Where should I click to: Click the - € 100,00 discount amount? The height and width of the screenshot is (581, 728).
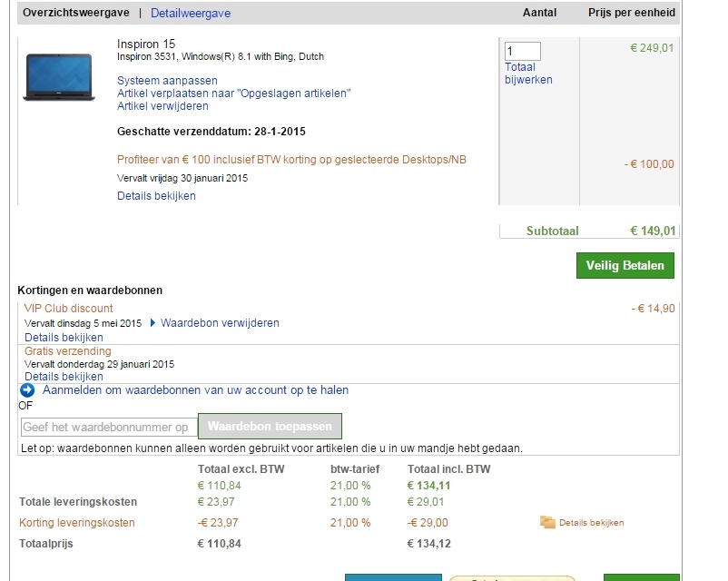(x=649, y=164)
